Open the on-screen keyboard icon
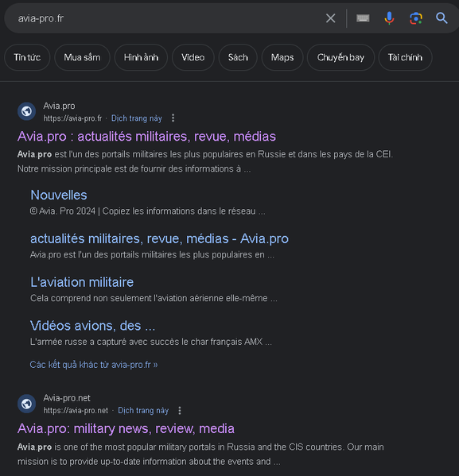 (363, 18)
